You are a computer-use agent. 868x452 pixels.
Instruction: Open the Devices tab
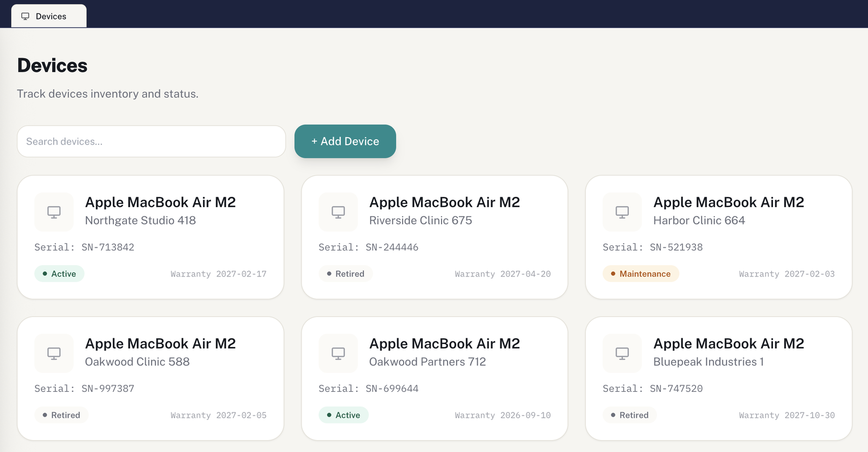[x=49, y=16]
